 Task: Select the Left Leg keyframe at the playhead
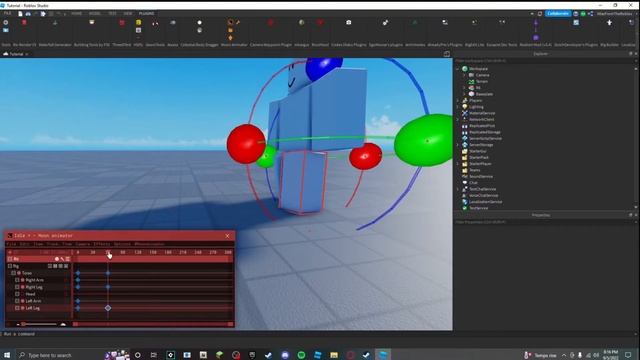[x=108, y=308]
